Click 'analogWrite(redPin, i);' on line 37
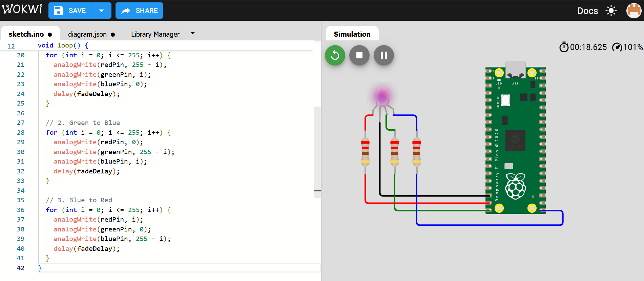The height and width of the screenshot is (281, 644). pos(99,220)
